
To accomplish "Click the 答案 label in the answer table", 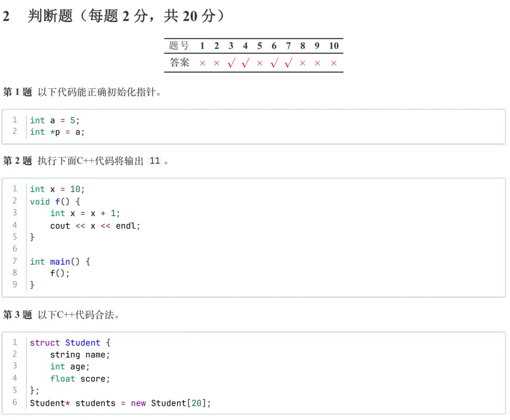I will tap(178, 62).
